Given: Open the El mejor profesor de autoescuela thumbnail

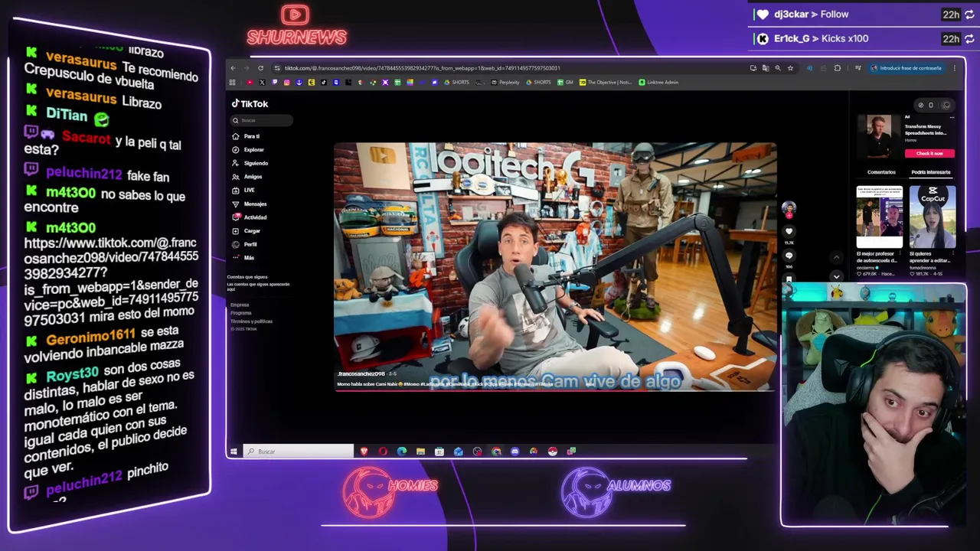Looking at the screenshot, I should coord(879,217).
